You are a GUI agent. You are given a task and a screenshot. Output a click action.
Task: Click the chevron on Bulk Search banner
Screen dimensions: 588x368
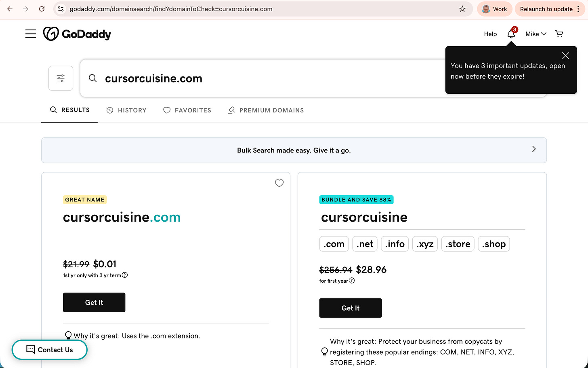534,149
